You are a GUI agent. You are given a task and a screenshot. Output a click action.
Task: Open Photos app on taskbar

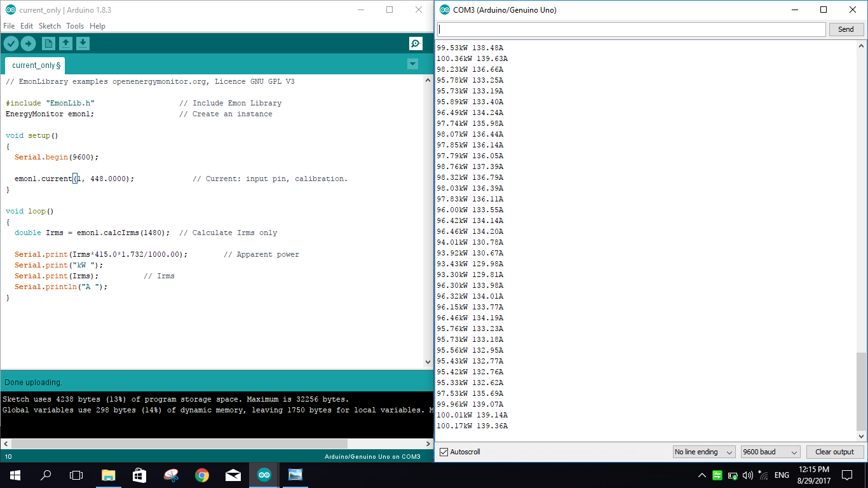click(x=295, y=475)
